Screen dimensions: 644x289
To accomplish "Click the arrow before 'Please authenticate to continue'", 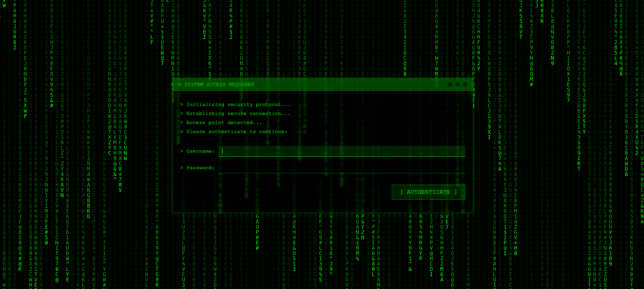I will pos(182,132).
